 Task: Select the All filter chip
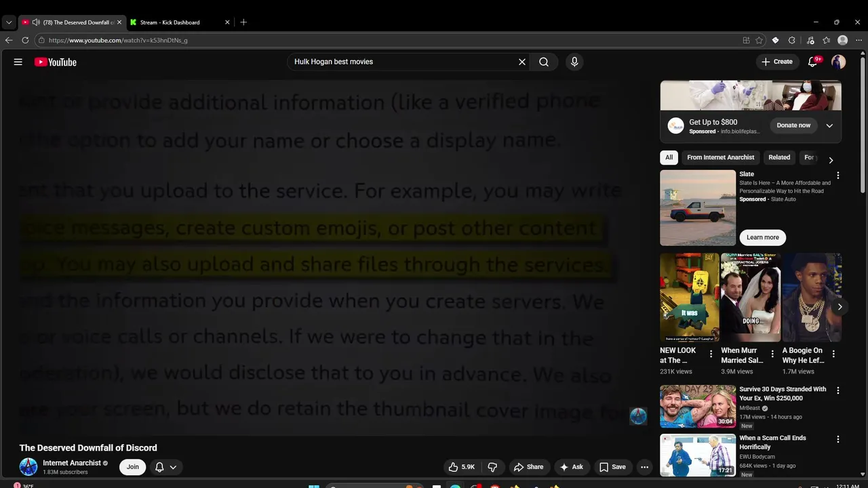click(x=669, y=157)
